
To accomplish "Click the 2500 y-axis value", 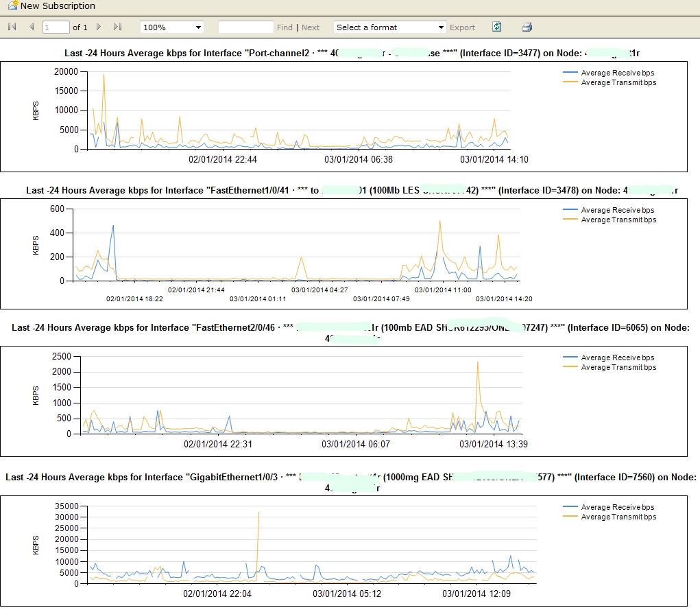I will (62, 356).
